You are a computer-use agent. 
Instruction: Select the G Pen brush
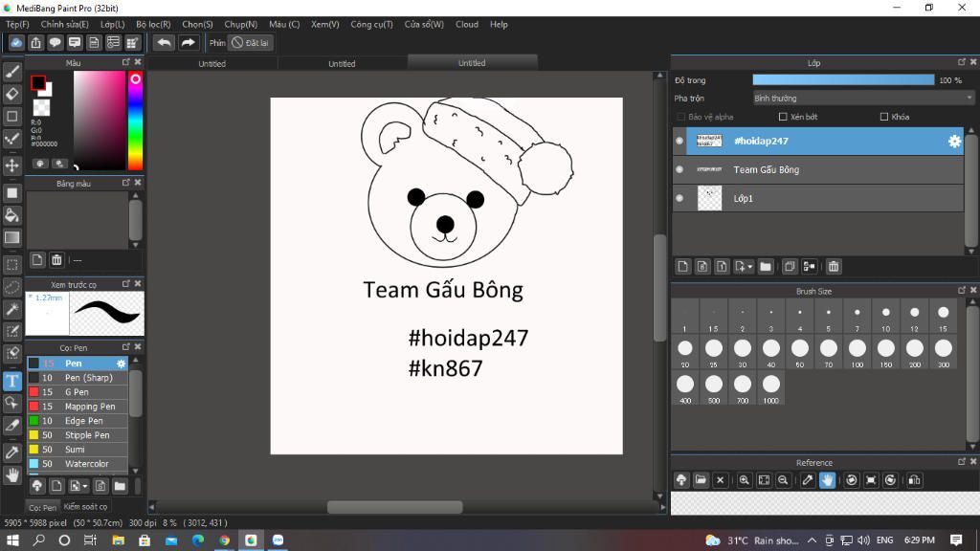coord(78,392)
